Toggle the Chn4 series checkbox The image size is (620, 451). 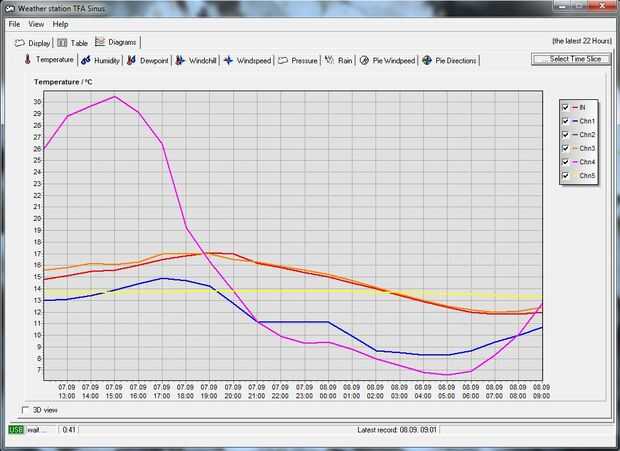click(x=565, y=162)
